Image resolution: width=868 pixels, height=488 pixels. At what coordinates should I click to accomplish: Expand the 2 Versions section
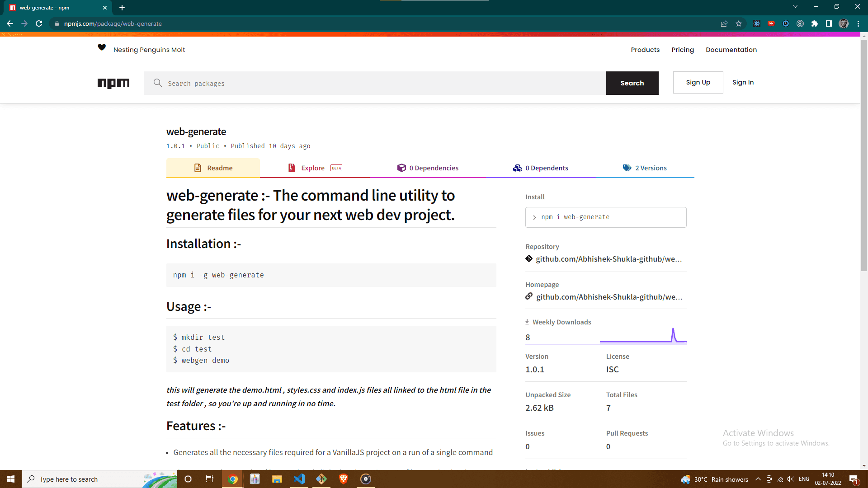(651, 168)
